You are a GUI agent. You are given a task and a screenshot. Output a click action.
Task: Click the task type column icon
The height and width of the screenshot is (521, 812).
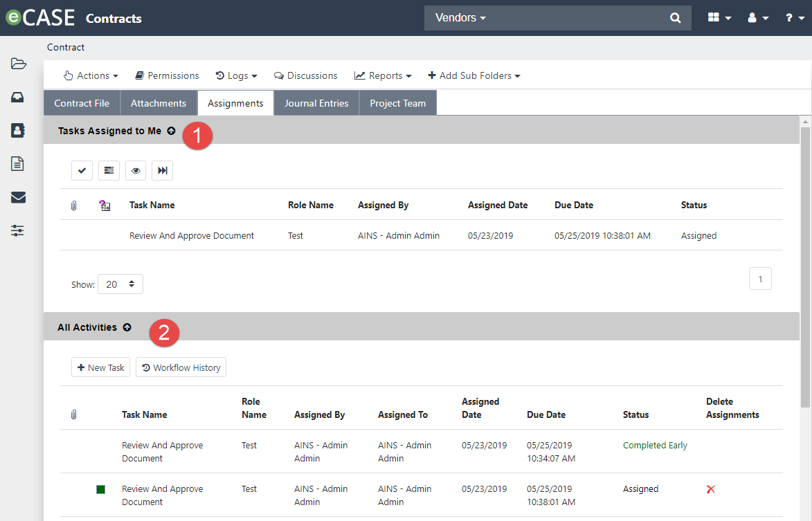[x=105, y=205]
